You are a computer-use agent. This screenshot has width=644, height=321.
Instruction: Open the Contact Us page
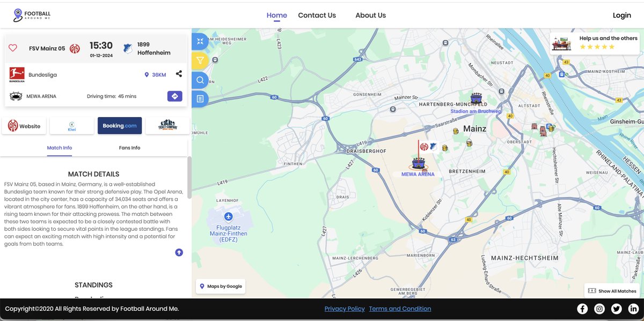[317, 15]
